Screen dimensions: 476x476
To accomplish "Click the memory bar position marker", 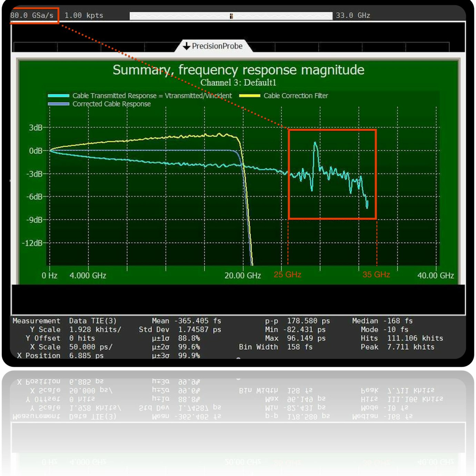I will (x=231, y=16).
